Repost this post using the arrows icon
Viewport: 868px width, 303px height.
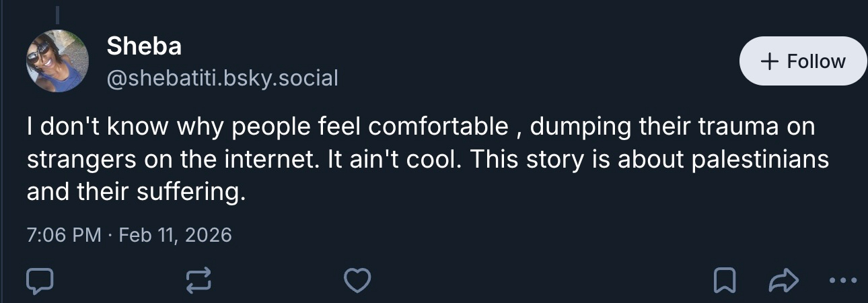(x=198, y=280)
